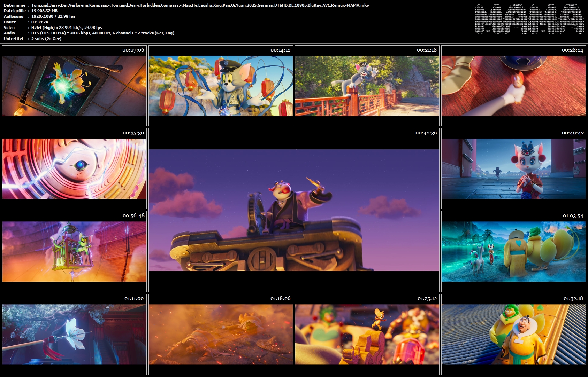Select the file size '19 908.32 MB'
Viewport: 588px width, 377px height.
[45, 11]
